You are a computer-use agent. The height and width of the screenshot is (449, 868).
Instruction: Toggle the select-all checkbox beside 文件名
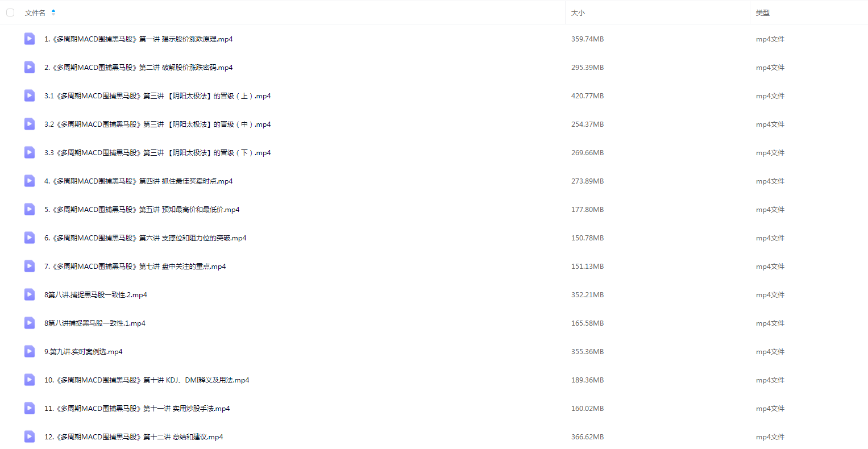[10, 13]
